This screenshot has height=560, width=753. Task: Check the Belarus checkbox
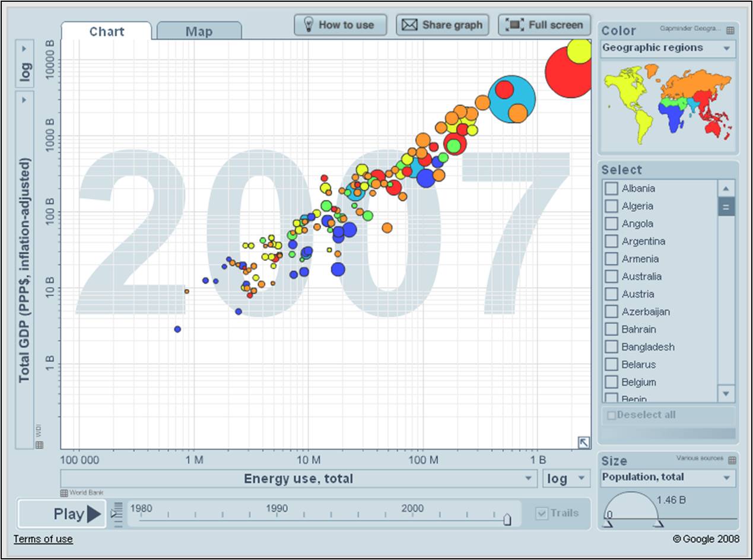coord(611,364)
